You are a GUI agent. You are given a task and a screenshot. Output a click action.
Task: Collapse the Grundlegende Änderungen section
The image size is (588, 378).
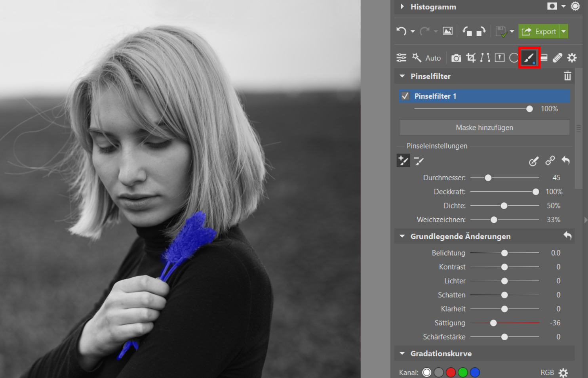pos(402,236)
